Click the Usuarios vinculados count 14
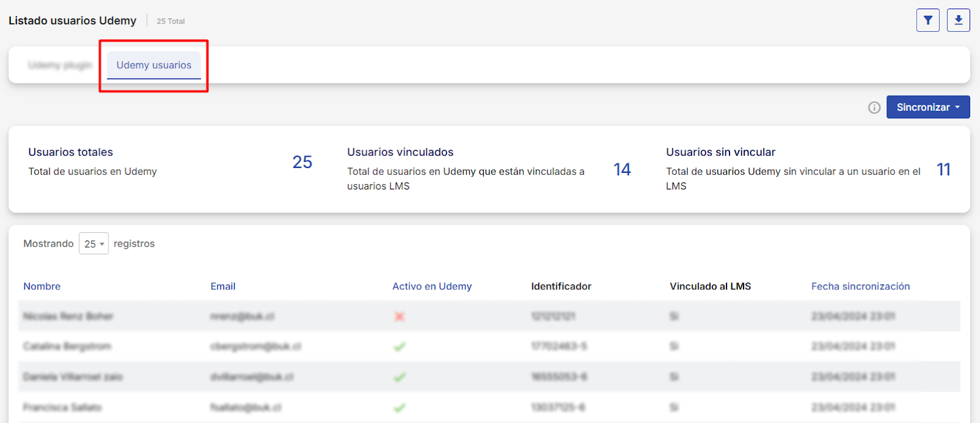980x423 pixels. 622,170
